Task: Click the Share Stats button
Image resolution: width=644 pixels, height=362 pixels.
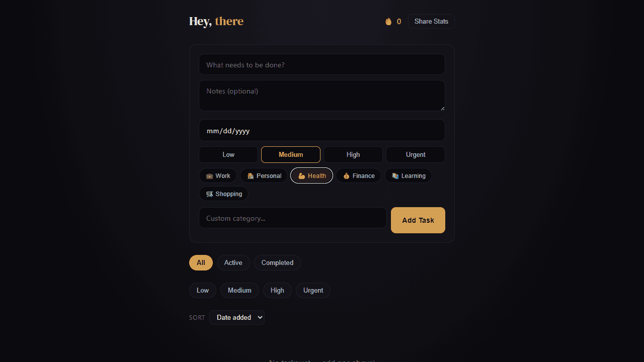Action: point(431,22)
